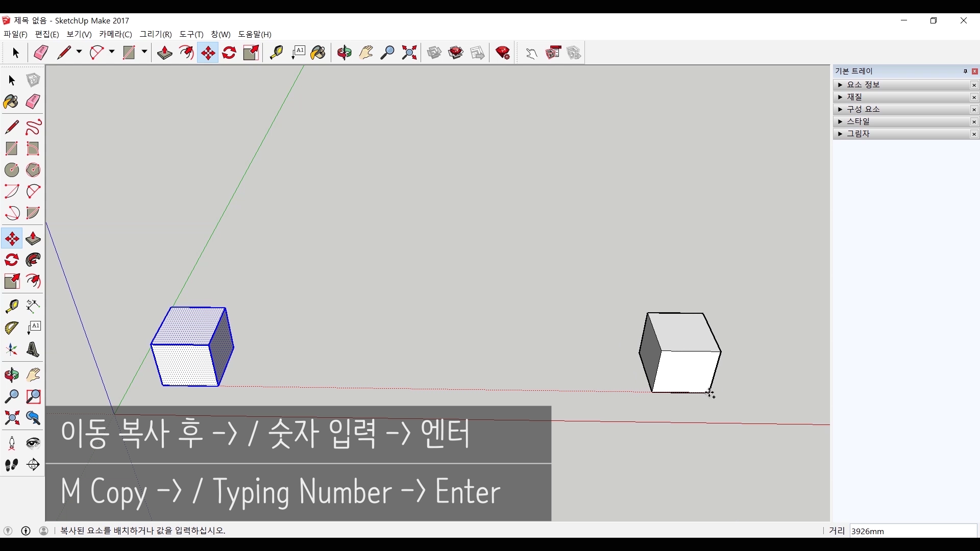The height and width of the screenshot is (551, 980).
Task: Close the 그림자 panel
Action: tap(974, 134)
